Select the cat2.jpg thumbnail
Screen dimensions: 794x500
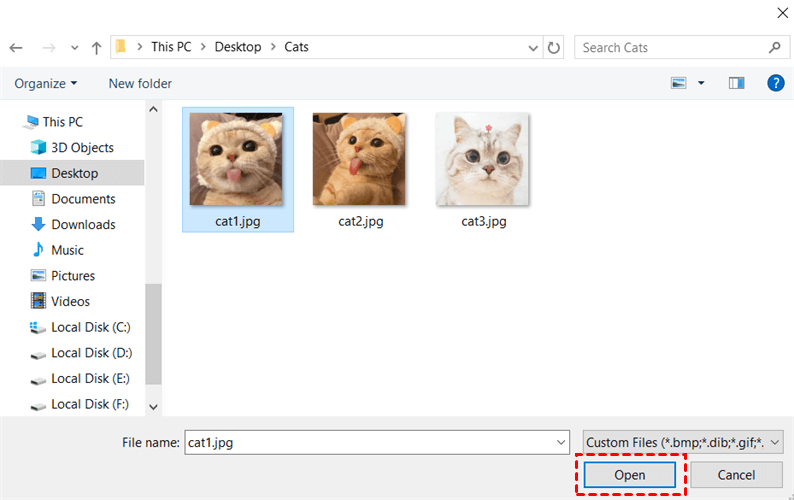[359, 159]
